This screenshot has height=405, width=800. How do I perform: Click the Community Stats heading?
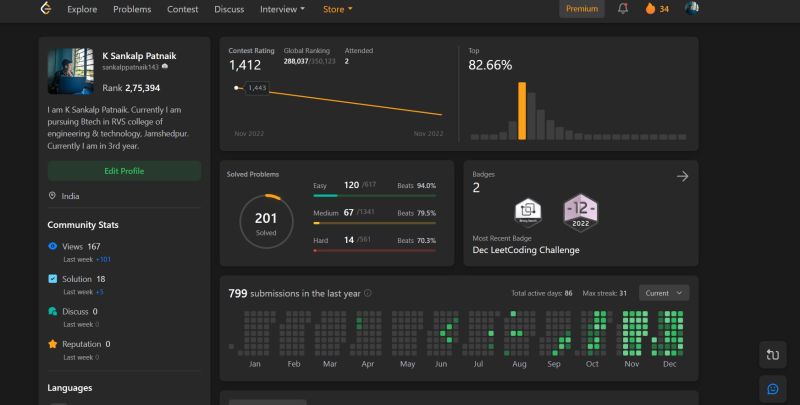click(x=83, y=225)
